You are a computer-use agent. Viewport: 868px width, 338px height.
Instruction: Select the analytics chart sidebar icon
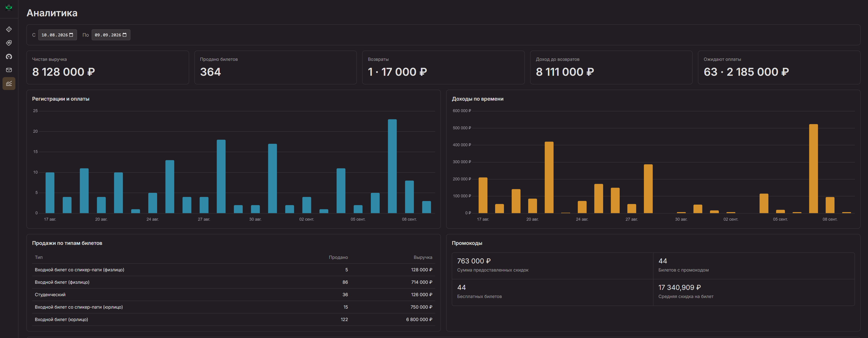9,83
